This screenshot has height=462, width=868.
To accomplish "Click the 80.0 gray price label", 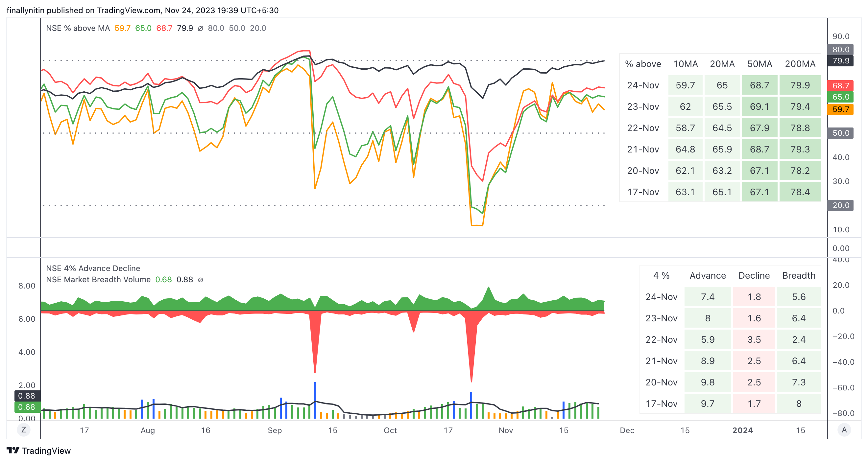I will point(840,50).
